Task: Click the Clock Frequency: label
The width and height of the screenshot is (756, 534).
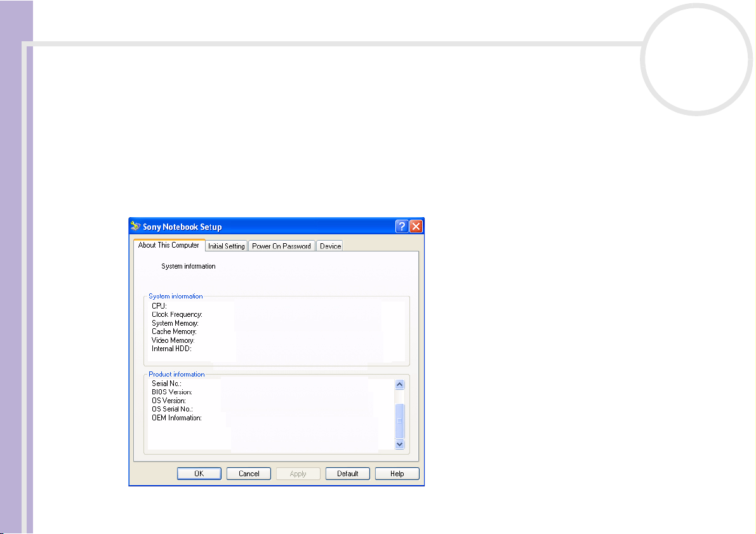Action: [x=177, y=314]
